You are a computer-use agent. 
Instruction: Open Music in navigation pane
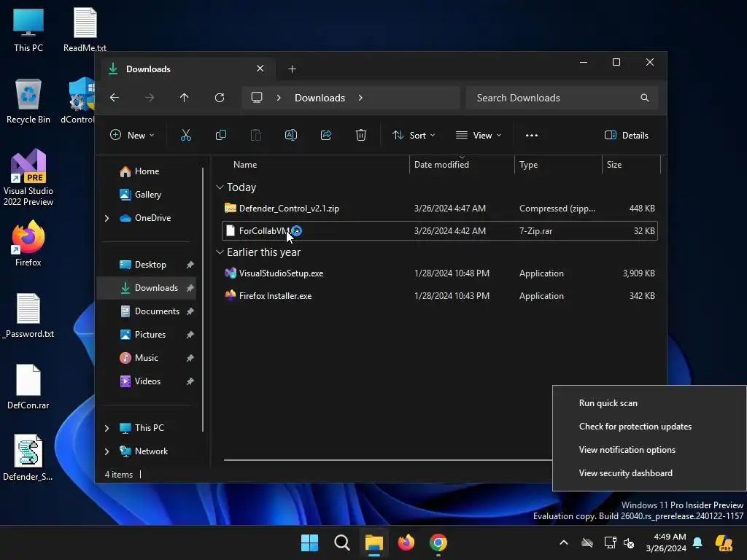146,358
